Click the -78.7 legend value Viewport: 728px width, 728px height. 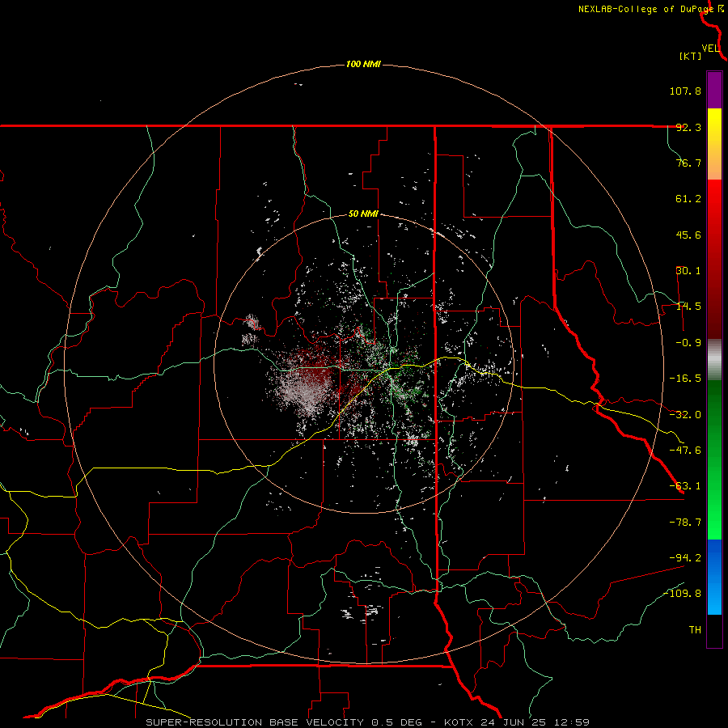(685, 523)
